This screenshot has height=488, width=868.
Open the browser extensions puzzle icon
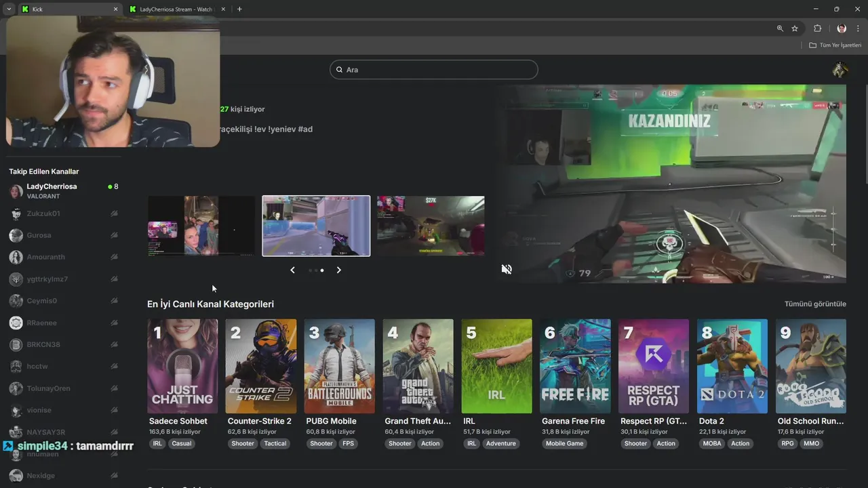[x=817, y=28]
